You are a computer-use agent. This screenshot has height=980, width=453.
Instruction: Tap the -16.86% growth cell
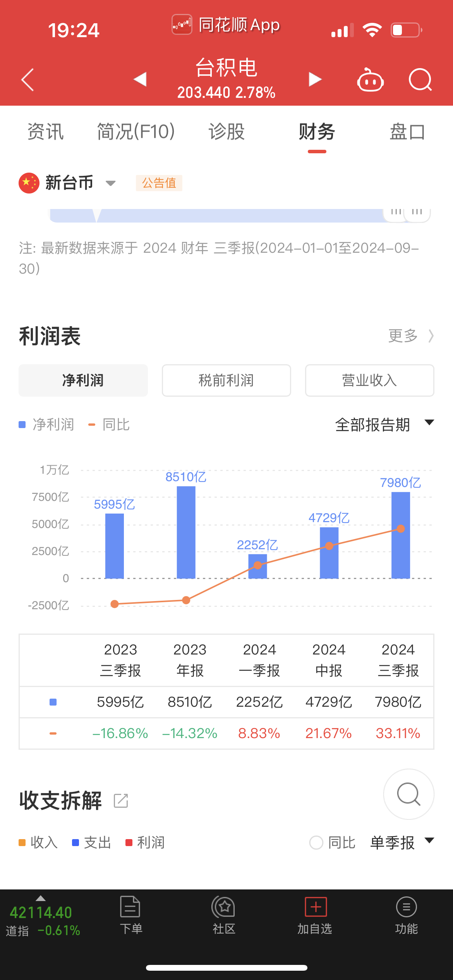pos(120,733)
